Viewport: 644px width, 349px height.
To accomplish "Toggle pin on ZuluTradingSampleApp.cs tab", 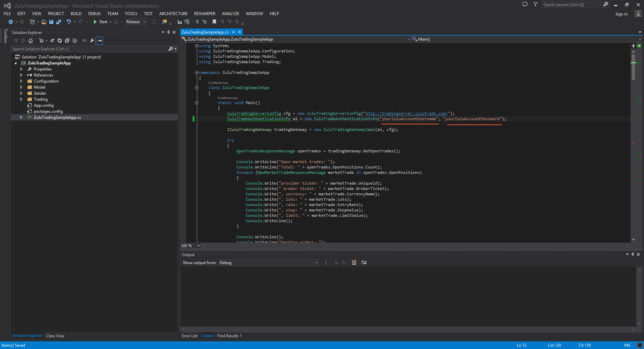I will click(x=233, y=32).
